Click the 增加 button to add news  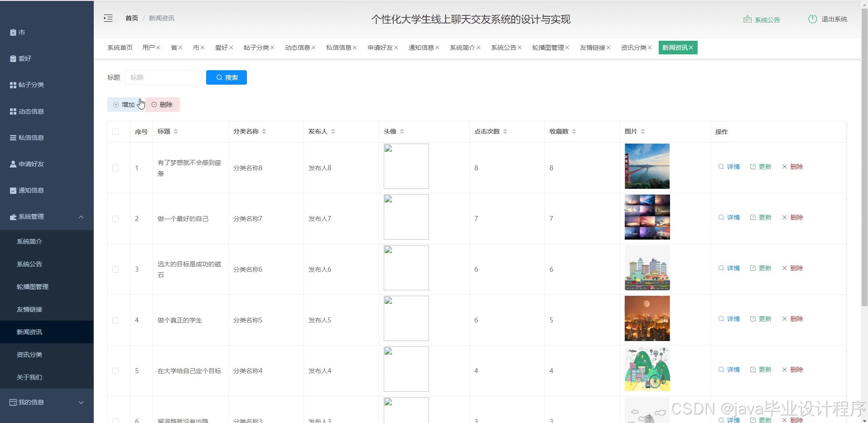tap(124, 105)
